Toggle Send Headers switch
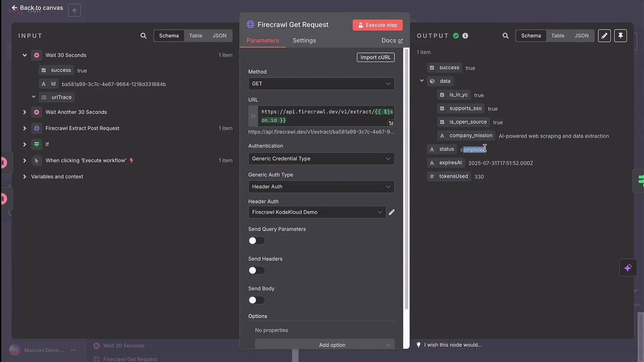644x362 pixels. [257, 270]
